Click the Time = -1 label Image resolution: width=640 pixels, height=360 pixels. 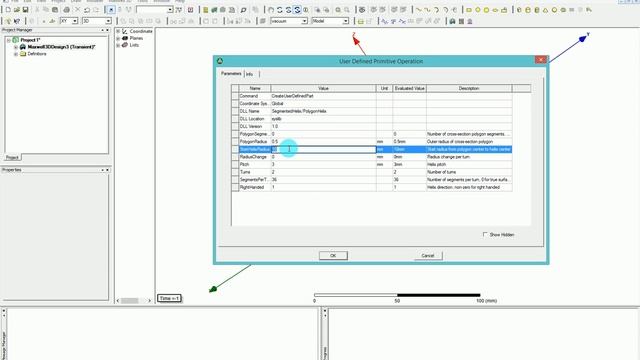click(x=169, y=298)
